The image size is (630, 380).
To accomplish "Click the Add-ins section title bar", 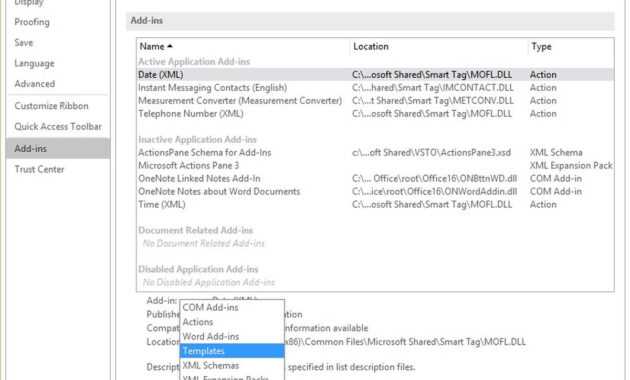I will 370,21.
